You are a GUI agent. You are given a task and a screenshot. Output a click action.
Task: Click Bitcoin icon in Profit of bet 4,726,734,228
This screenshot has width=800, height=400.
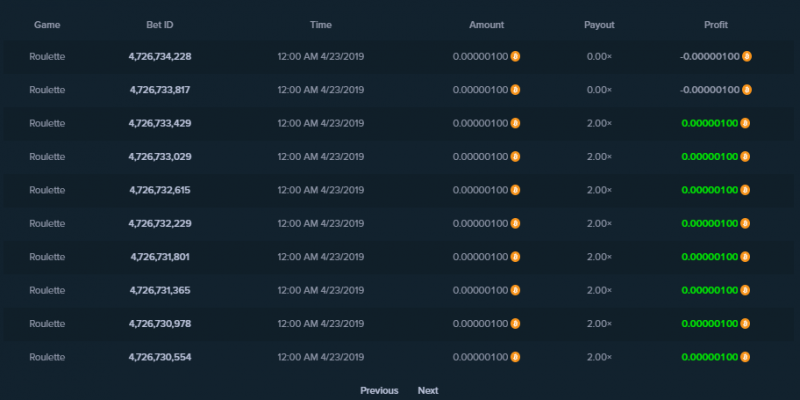coord(746,57)
